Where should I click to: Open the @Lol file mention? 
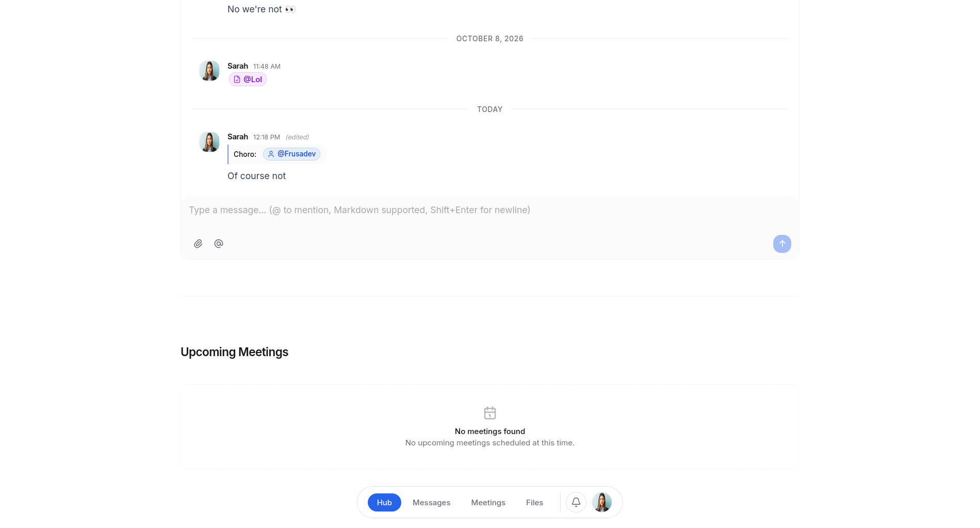[x=248, y=79]
